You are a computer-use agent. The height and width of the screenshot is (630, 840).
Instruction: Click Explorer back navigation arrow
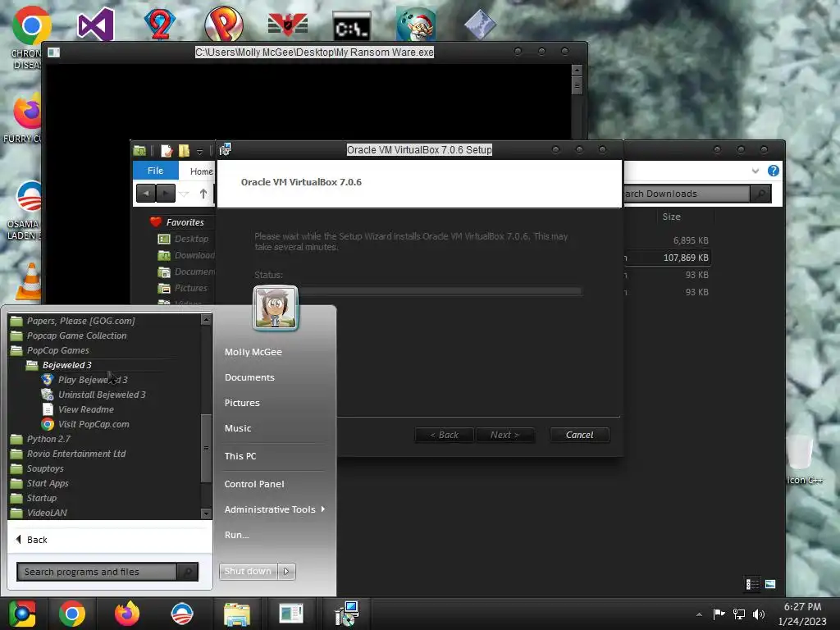(146, 193)
